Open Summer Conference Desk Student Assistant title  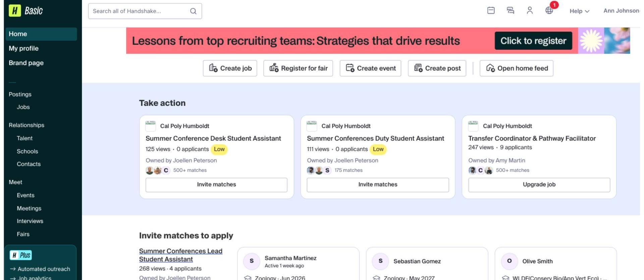[213, 138]
